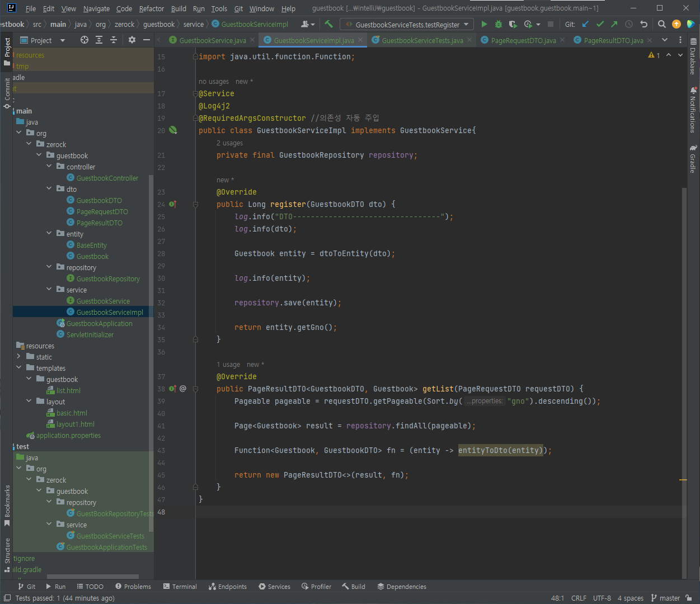Open the Terminal tool window

click(180, 587)
